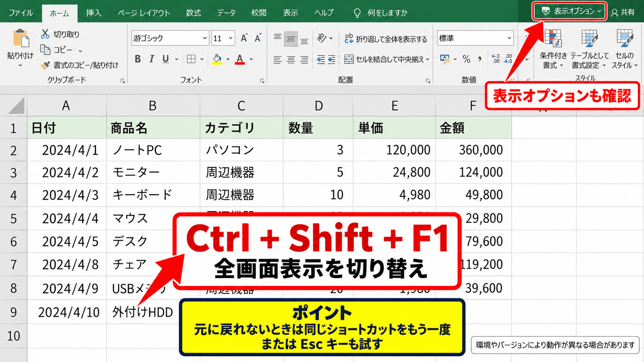The height and width of the screenshot is (362, 644).
Task: Click the 何をしますか search box
Action: [x=381, y=13]
